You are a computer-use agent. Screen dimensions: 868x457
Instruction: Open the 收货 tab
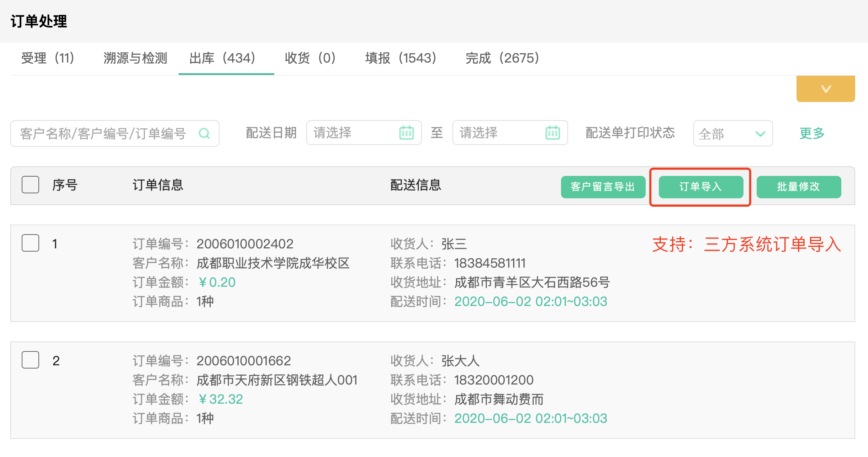[x=310, y=58]
